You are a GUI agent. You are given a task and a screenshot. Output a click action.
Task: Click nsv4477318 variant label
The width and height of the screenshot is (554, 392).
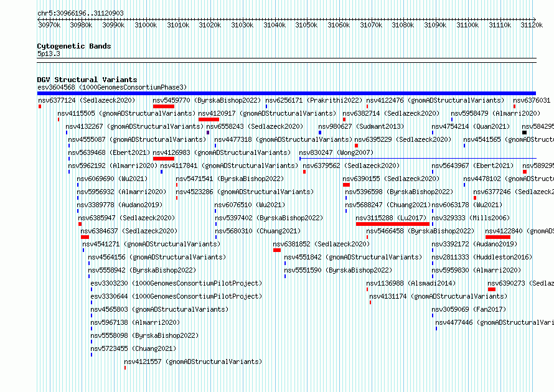[283, 139]
